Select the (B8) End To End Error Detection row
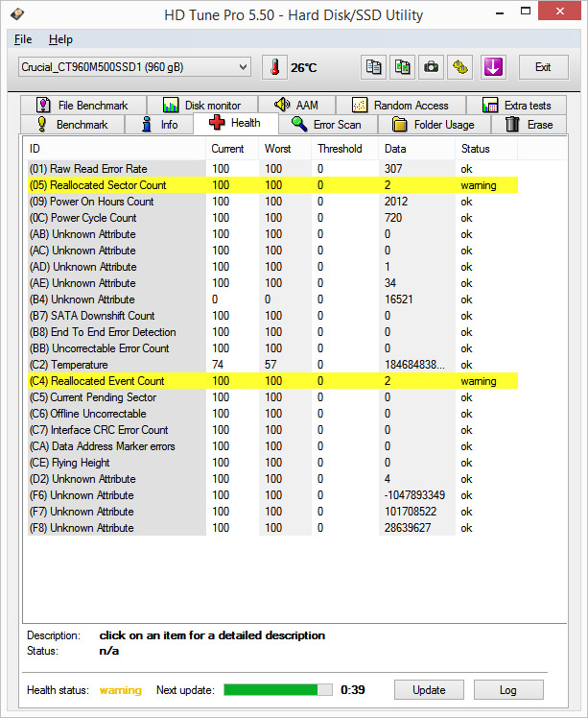This screenshot has height=718, width=588. coord(272,332)
